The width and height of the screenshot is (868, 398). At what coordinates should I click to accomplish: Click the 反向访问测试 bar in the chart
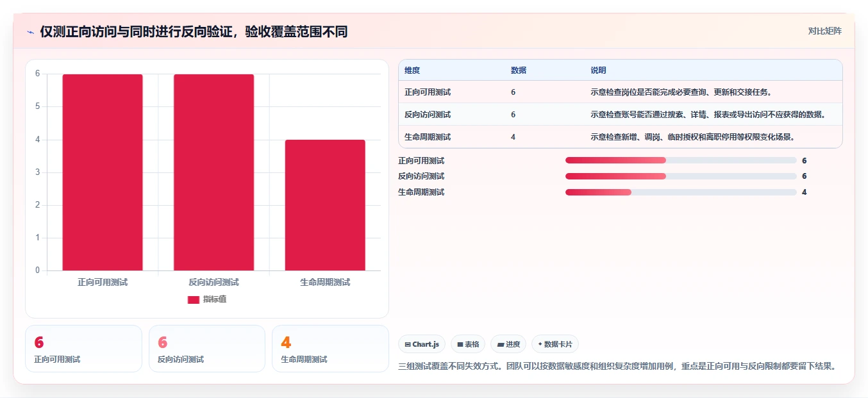[213, 172]
